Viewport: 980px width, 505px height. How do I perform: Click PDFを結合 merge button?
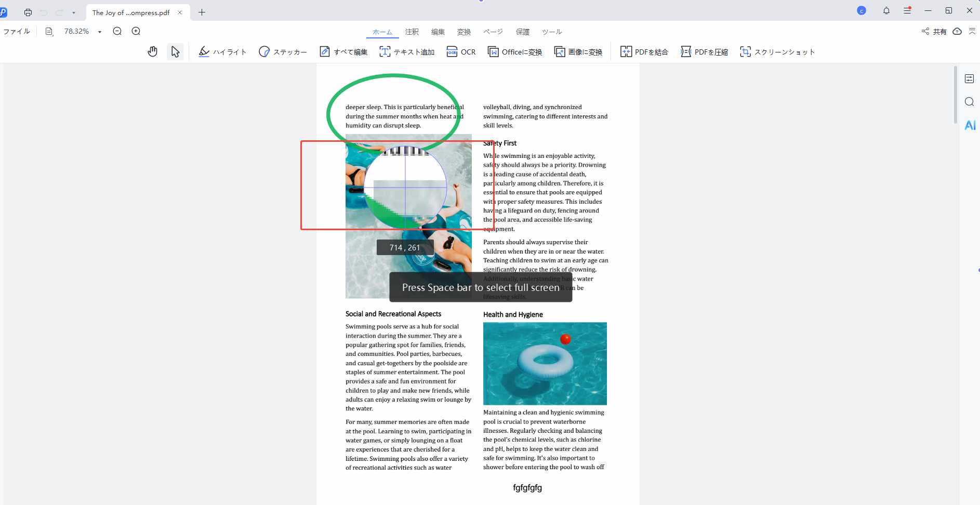pos(644,51)
